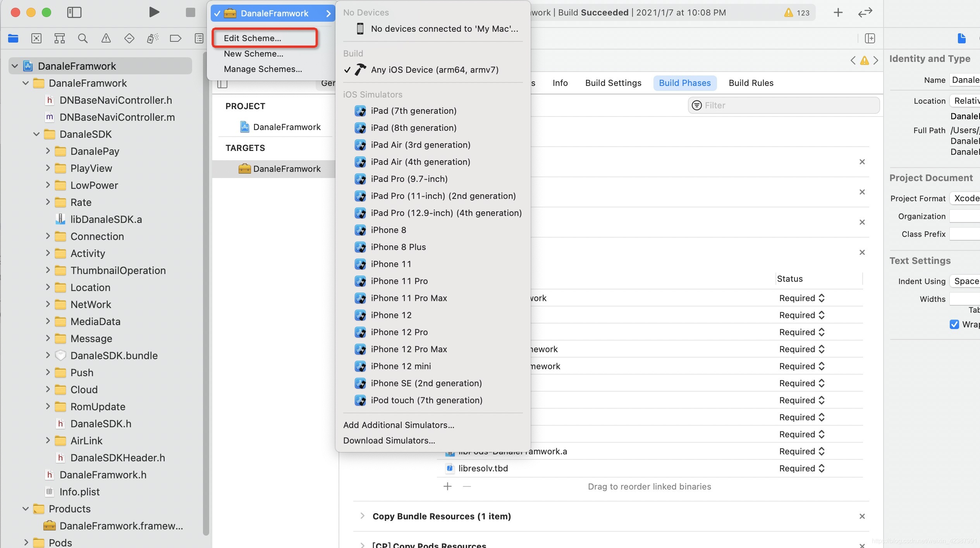Toggle the project and targets list icon
Image resolution: width=980 pixels, height=548 pixels.
pyautogui.click(x=222, y=84)
